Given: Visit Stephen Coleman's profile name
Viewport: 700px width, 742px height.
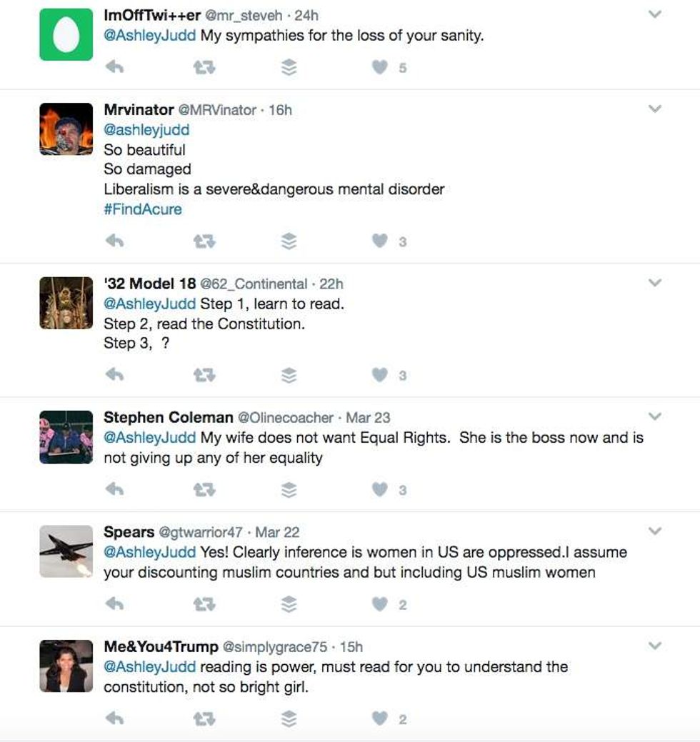Looking at the screenshot, I should tap(169, 417).
